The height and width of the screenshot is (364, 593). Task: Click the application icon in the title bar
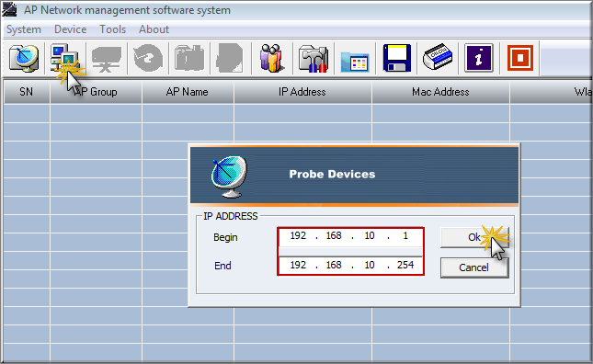(x=9, y=9)
